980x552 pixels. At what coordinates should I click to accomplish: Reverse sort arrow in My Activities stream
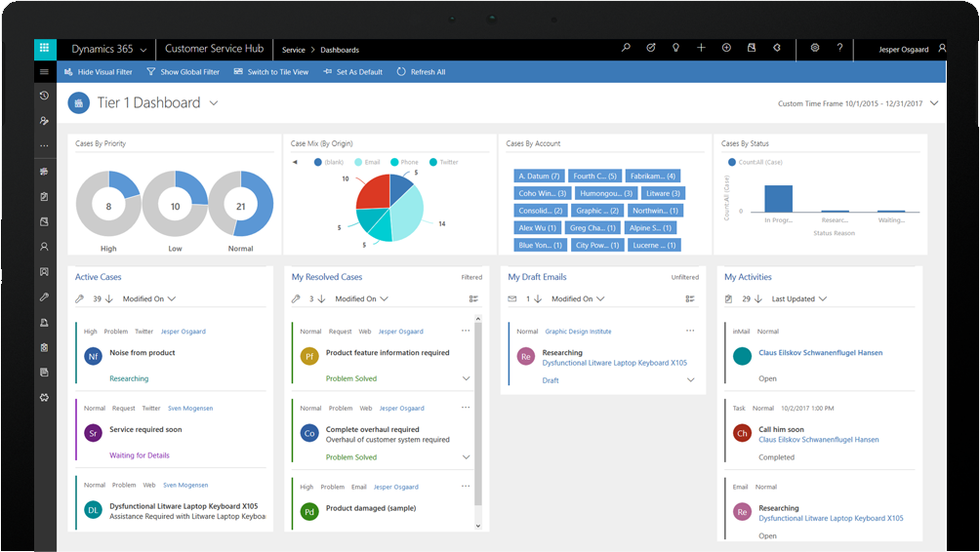click(x=758, y=299)
